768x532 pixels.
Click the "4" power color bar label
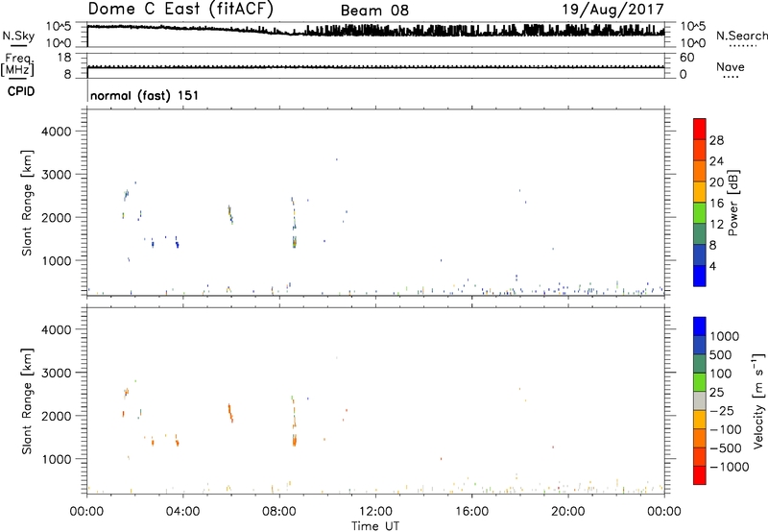click(712, 266)
